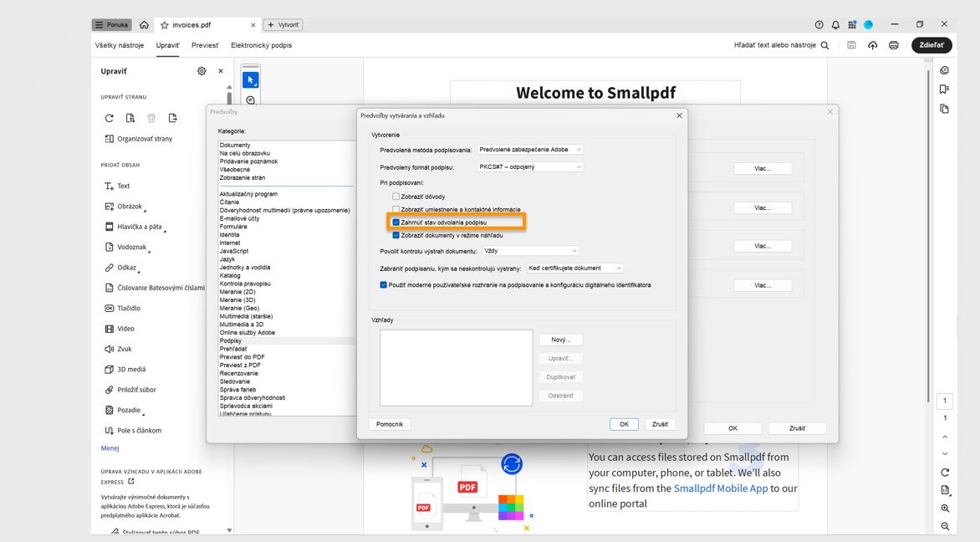Click Menej link in side panel
Screen dimensions: 980x542
[110, 448]
